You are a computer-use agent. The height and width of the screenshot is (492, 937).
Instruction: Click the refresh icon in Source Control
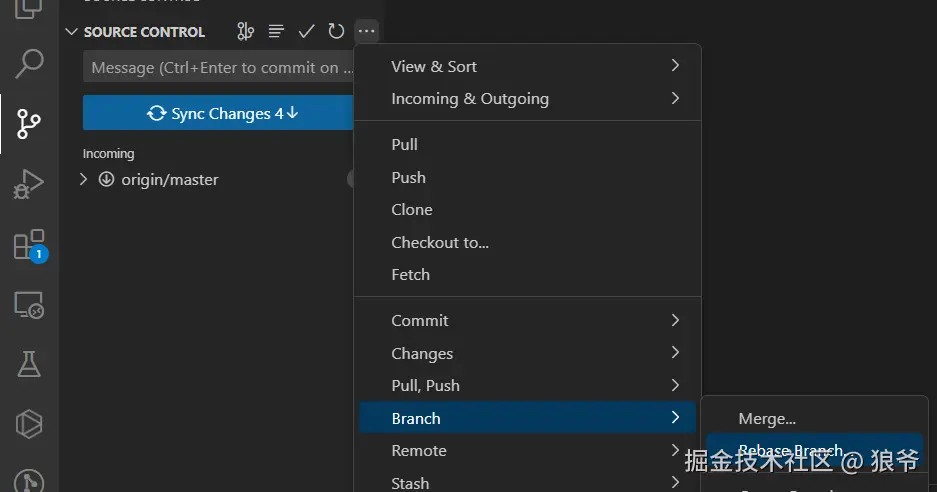pyautogui.click(x=336, y=32)
